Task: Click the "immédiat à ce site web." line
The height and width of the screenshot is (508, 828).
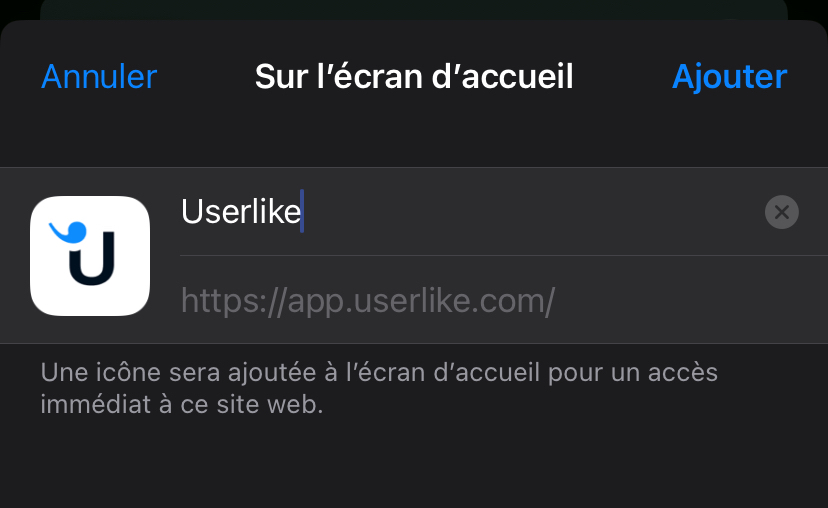Action: click(182, 405)
